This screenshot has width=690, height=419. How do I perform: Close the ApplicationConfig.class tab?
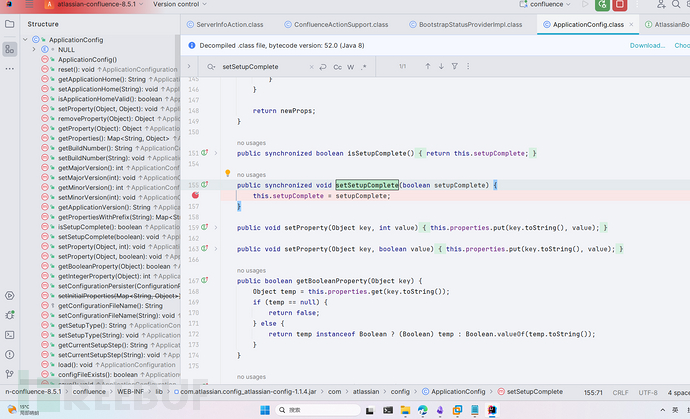[631, 25]
